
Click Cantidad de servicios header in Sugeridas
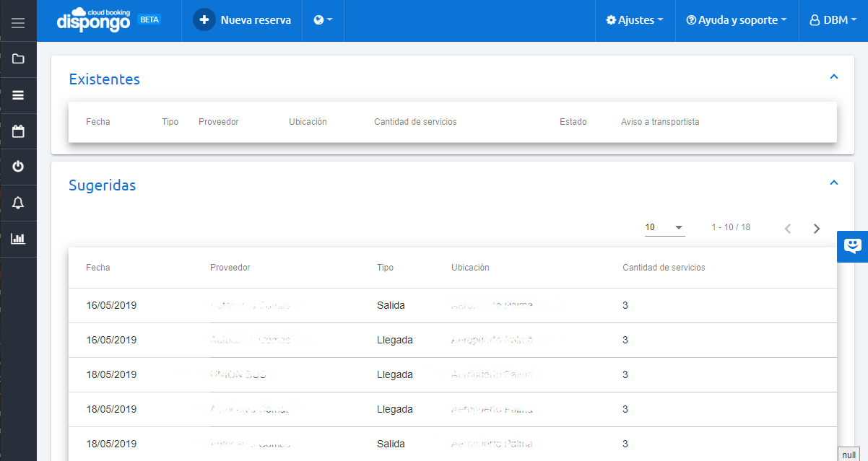pos(664,268)
